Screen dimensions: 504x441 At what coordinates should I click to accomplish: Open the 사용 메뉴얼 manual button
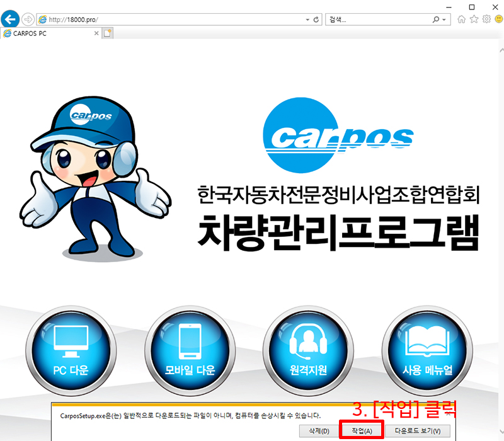tap(428, 351)
